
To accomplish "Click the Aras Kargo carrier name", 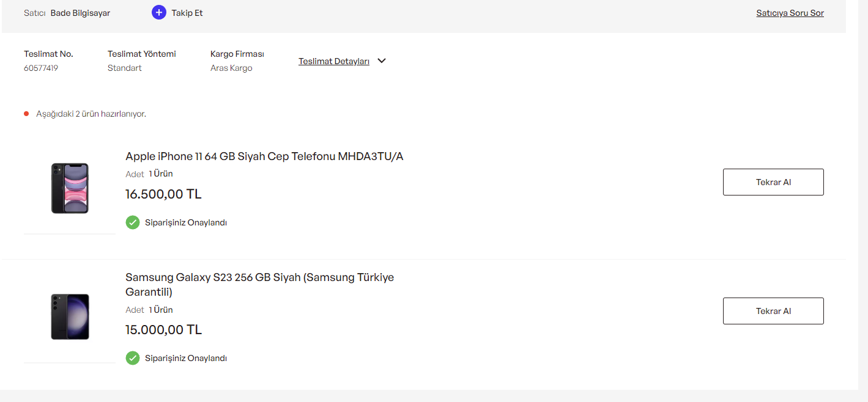I will tap(231, 68).
